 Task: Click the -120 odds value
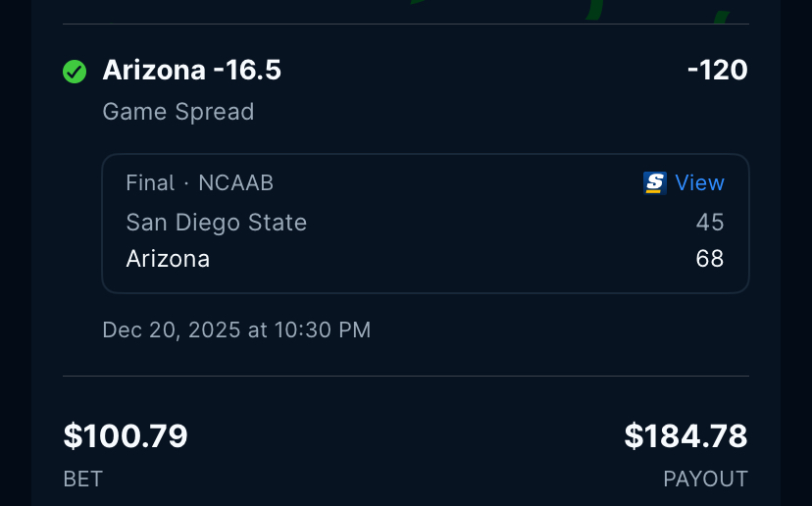(x=717, y=71)
